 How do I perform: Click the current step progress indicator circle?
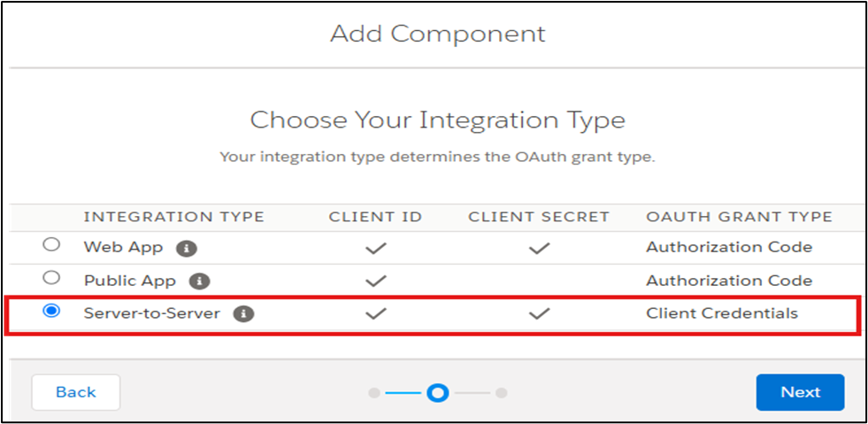point(438,393)
